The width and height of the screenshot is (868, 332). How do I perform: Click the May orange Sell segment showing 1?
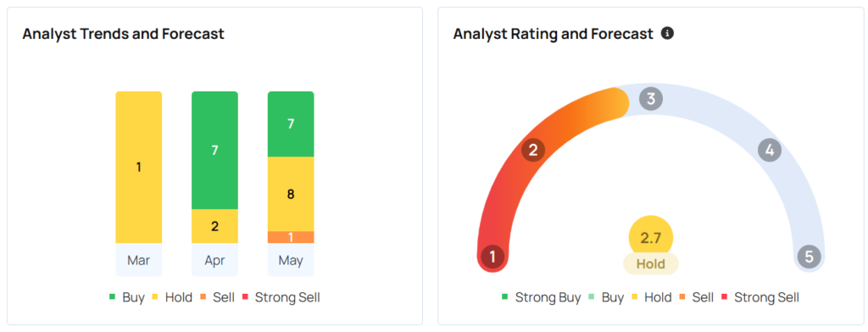291,237
